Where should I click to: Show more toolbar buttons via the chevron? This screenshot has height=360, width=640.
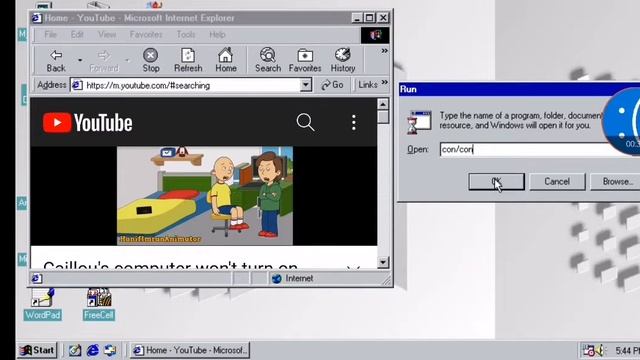click(x=384, y=51)
